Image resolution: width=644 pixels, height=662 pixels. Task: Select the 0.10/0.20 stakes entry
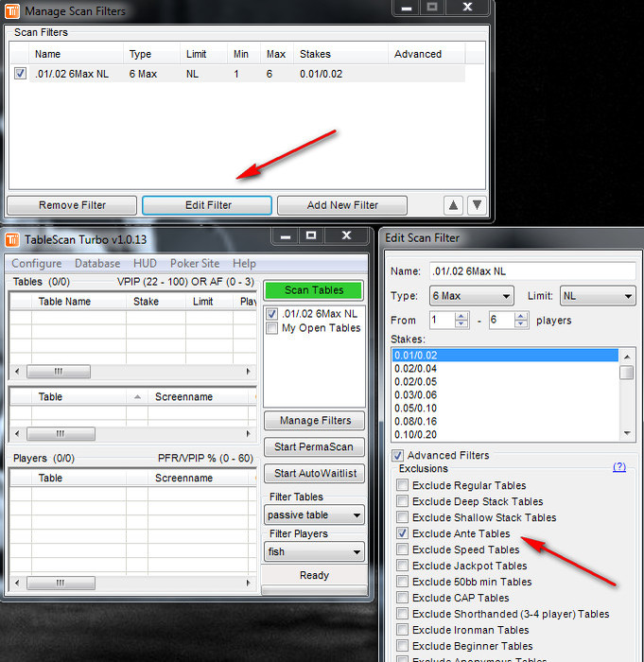[505, 434]
